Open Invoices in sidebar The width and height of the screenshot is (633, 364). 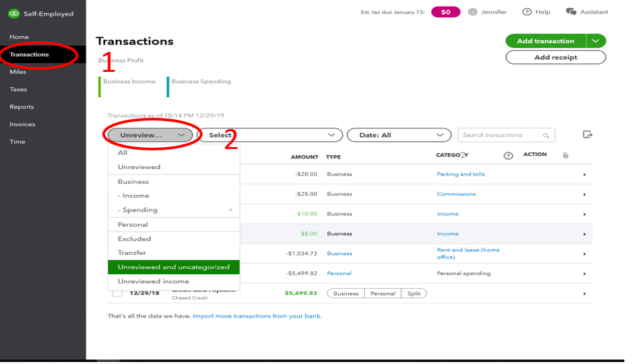click(x=22, y=124)
